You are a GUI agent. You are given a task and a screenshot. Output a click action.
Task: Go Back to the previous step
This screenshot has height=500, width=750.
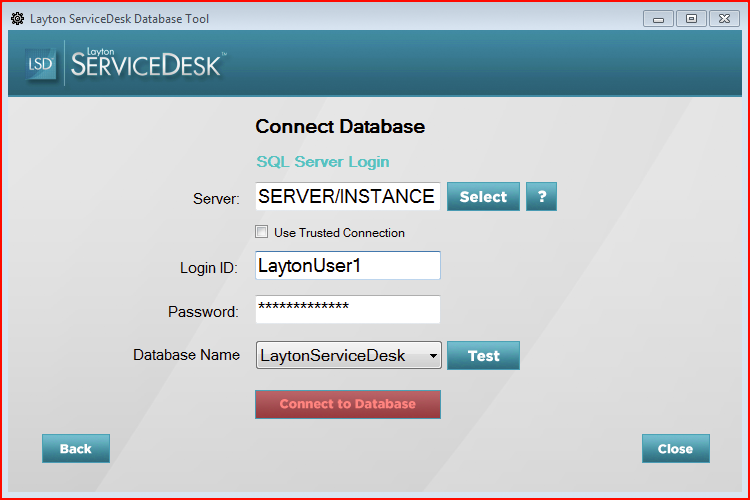click(x=76, y=449)
